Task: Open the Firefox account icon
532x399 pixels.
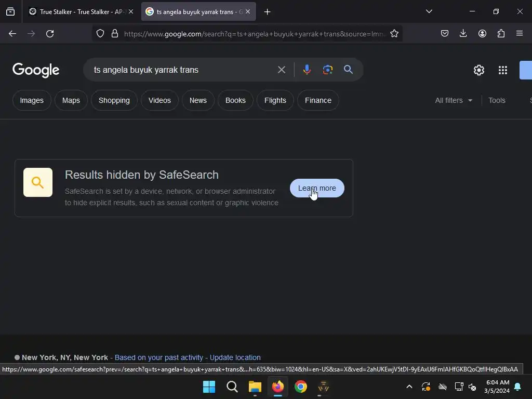Action: point(482,34)
